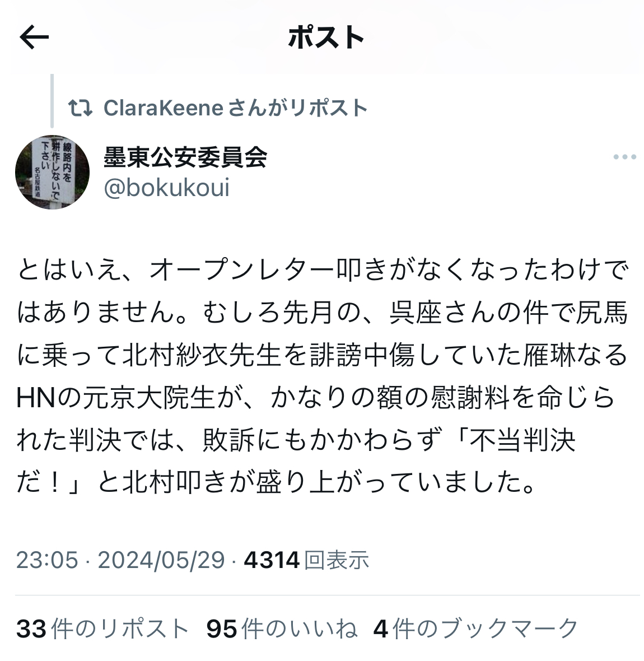Click the post line starting HNの元京大院生が
644x661 pixels.
tap(315, 398)
